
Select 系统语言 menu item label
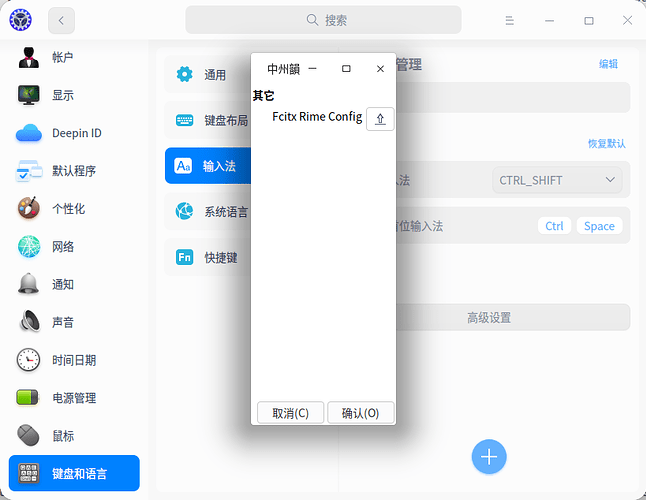point(226,212)
